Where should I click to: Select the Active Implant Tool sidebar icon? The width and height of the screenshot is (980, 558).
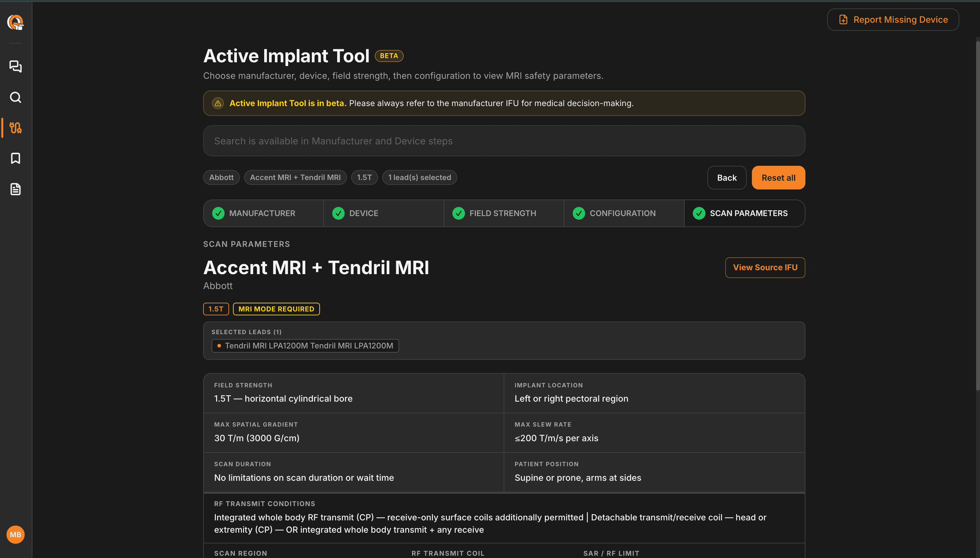[x=15, y=127]
